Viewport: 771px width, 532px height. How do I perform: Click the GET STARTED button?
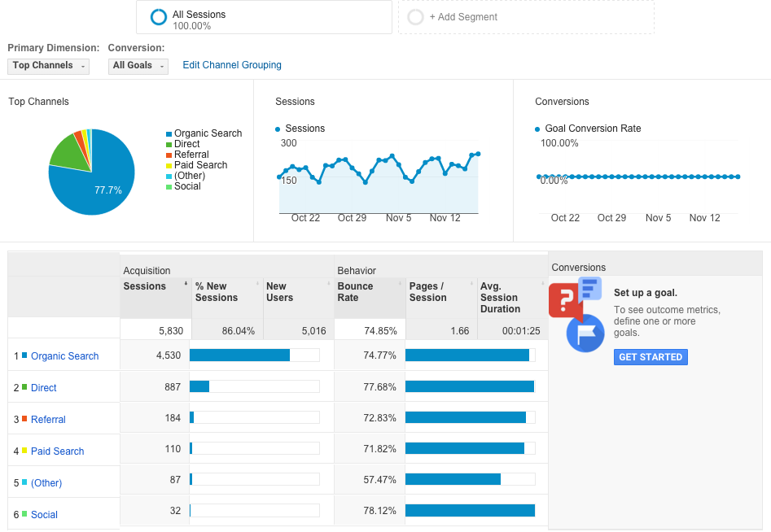tap(651, 356)
